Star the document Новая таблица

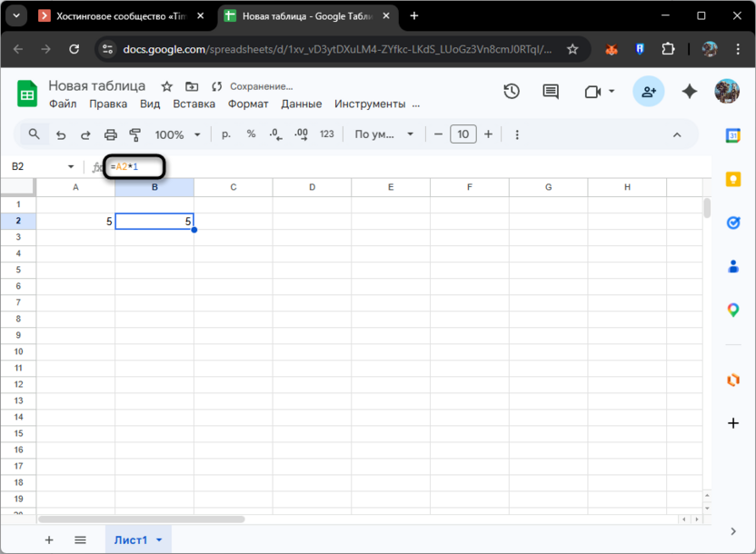click(167, 86)
